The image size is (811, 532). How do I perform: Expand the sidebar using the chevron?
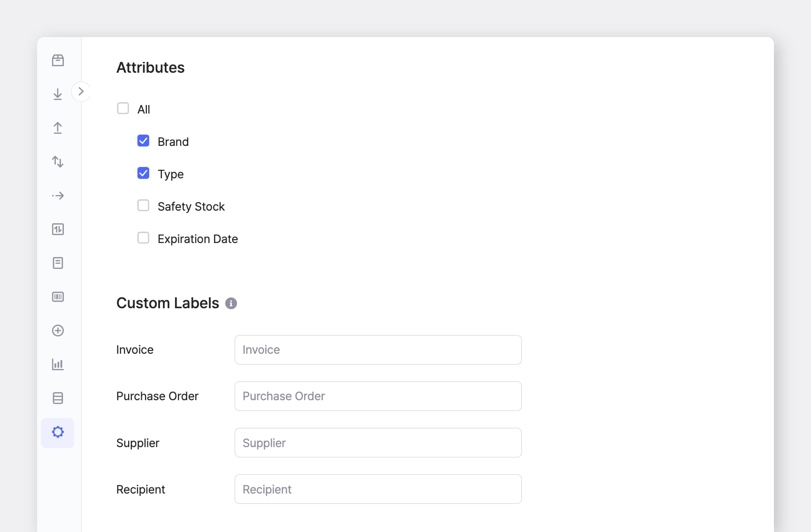[81, 91]
